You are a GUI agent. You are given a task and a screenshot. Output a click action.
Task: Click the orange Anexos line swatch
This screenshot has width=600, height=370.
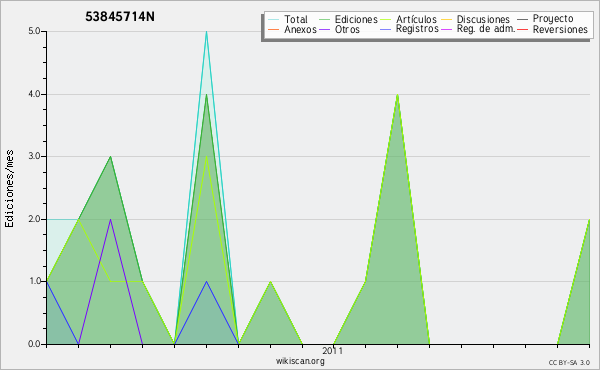[274, 29]
